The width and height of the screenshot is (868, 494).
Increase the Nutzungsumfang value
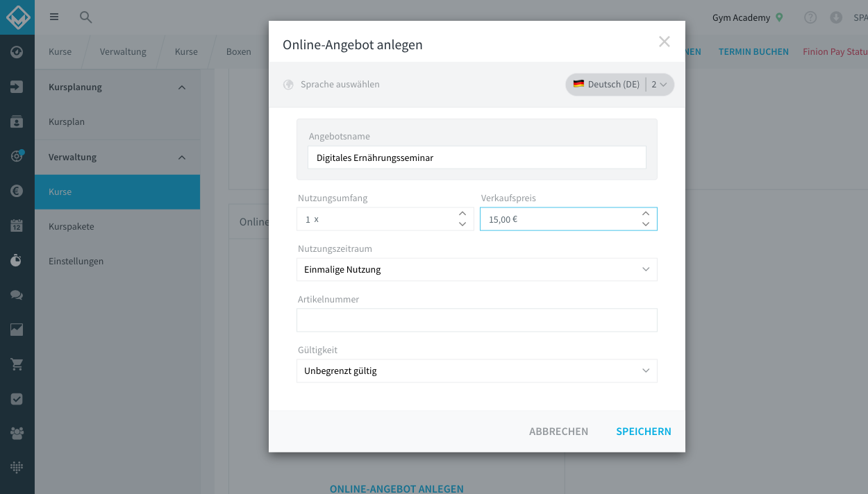(x=462, y=214)
